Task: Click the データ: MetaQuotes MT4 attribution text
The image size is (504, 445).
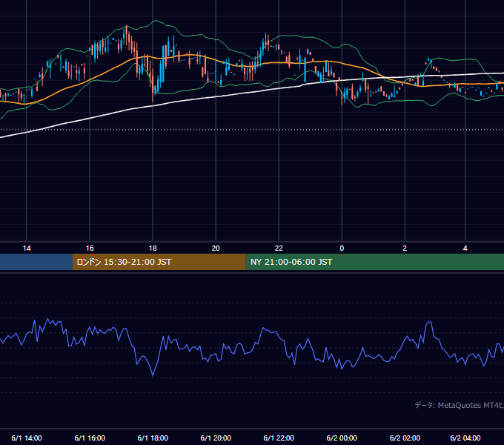Action: pos(460,405)
